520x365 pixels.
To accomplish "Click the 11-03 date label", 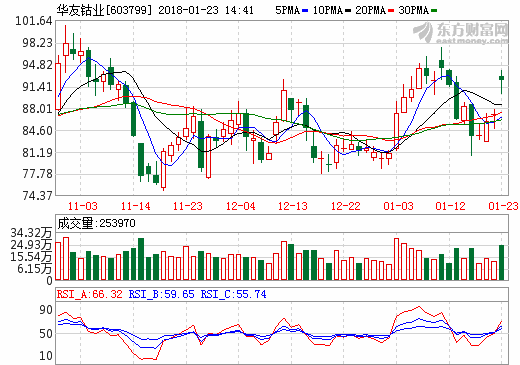I will (x=83, y=206).
